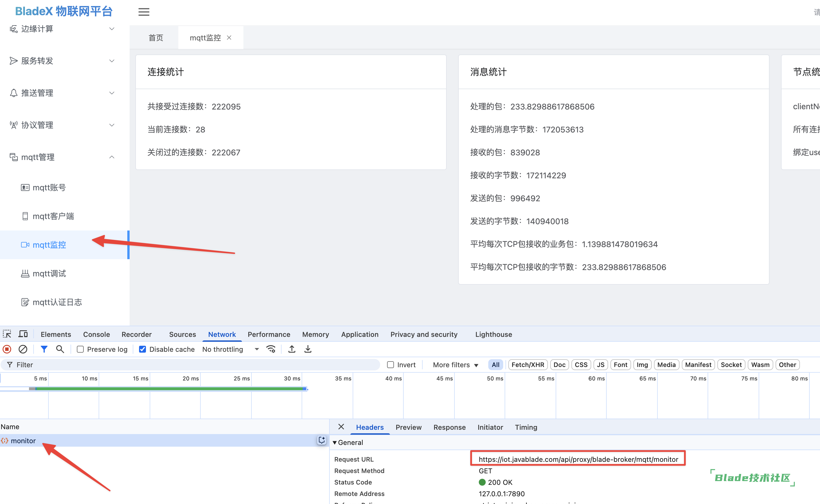The image size is (820, 504).
Task: Filter requests by Doc
Action: [x=559, y=365]
